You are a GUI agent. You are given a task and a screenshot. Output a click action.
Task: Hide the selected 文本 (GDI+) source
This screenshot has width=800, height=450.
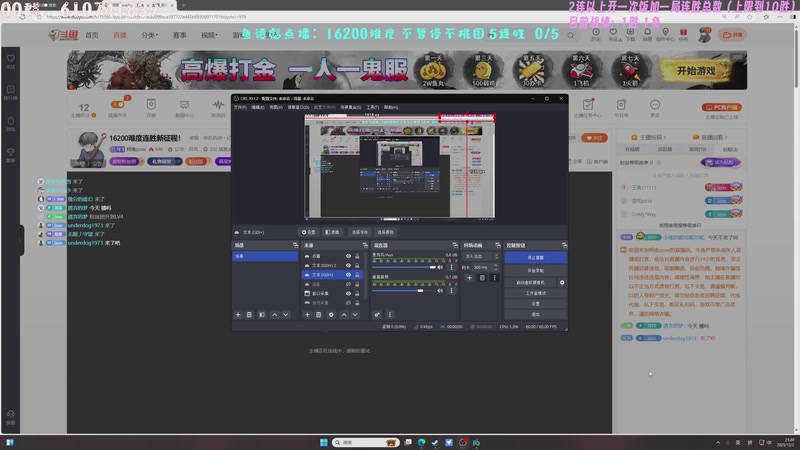[348, 274]
